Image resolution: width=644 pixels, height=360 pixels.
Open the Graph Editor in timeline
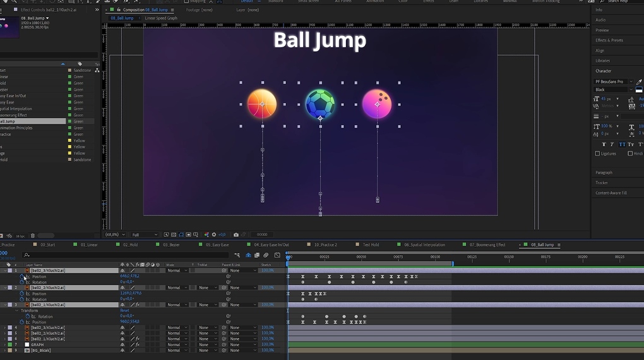[277, 255]
